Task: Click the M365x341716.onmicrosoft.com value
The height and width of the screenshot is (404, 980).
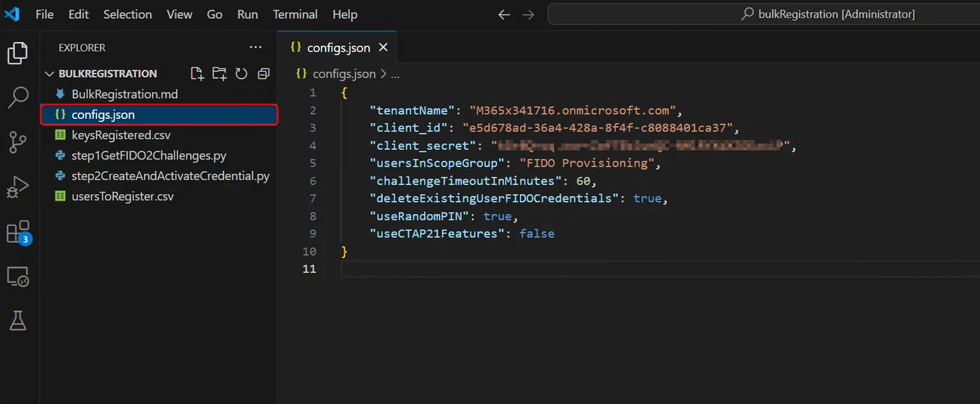Action: coord(573,111)
